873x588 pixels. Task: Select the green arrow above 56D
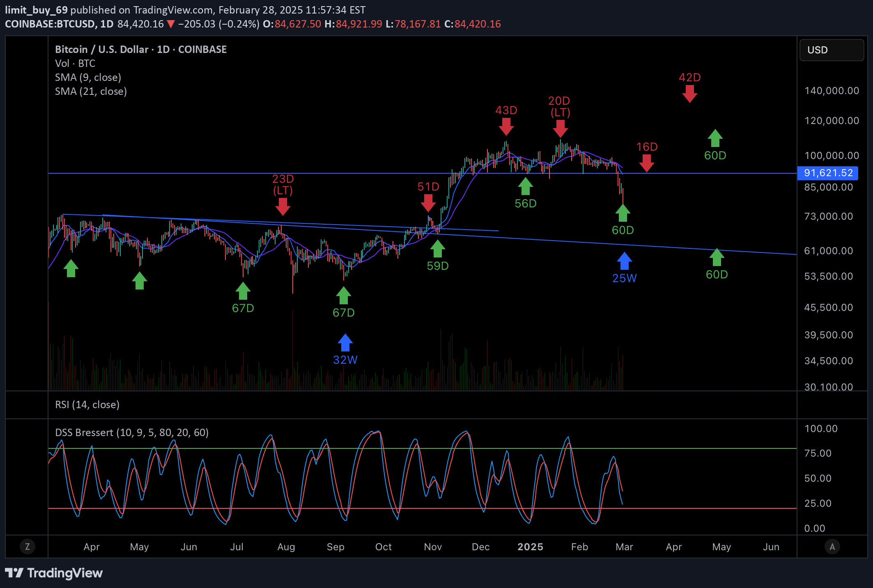coord(525,186)
